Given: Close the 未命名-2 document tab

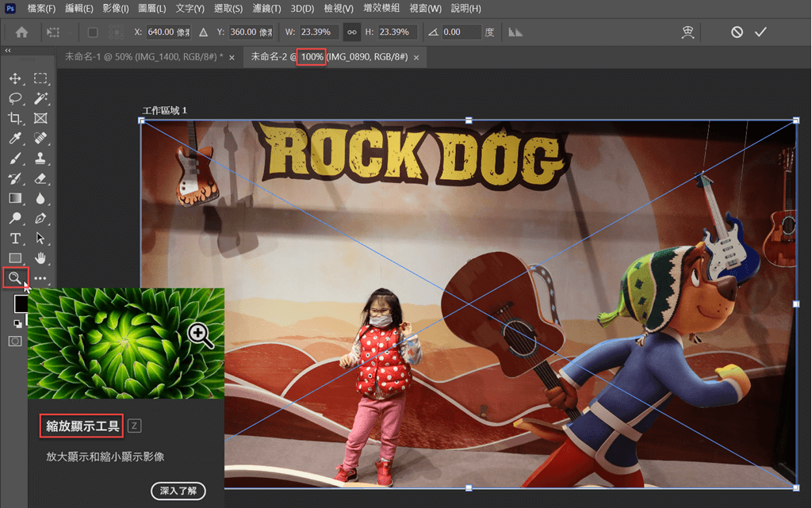Looking at the screenshot, I should pos(416,57).
